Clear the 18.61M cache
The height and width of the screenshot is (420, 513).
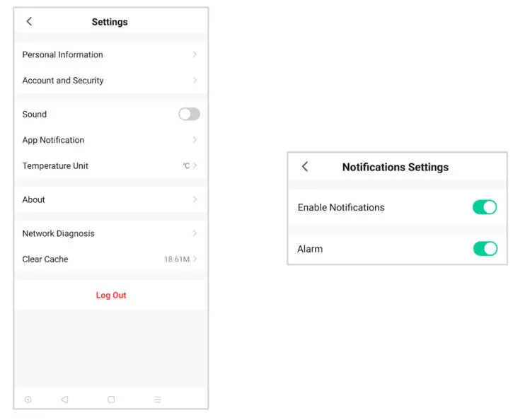pos(177,259)
